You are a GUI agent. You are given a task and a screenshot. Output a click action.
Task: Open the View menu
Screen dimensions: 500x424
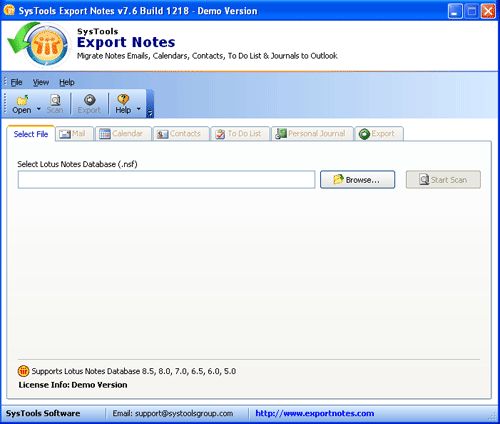pos(41,82)
